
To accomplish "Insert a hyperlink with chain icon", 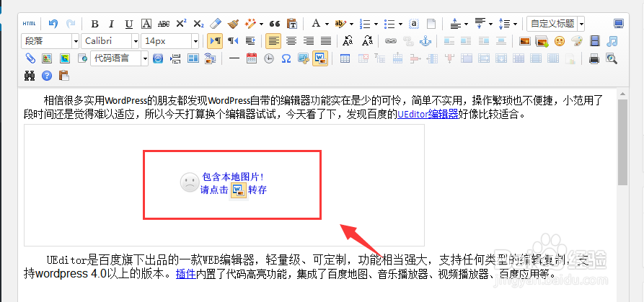I will (x=390, y=41).
